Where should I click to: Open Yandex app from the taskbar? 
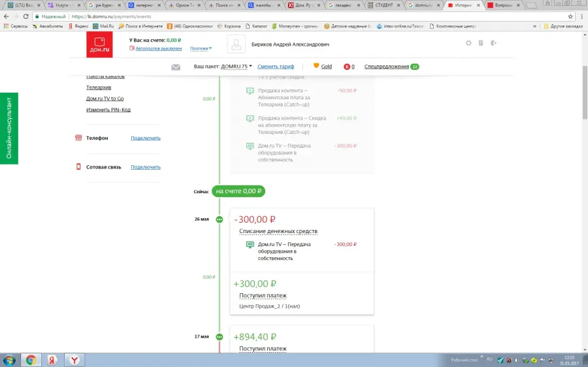click(52, 360)
